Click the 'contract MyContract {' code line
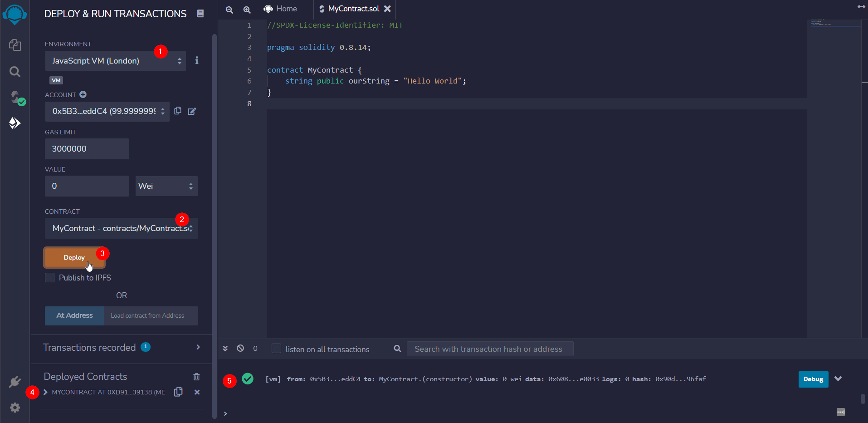Viewport: 868px width, 423px height. [x=314, y=70]
